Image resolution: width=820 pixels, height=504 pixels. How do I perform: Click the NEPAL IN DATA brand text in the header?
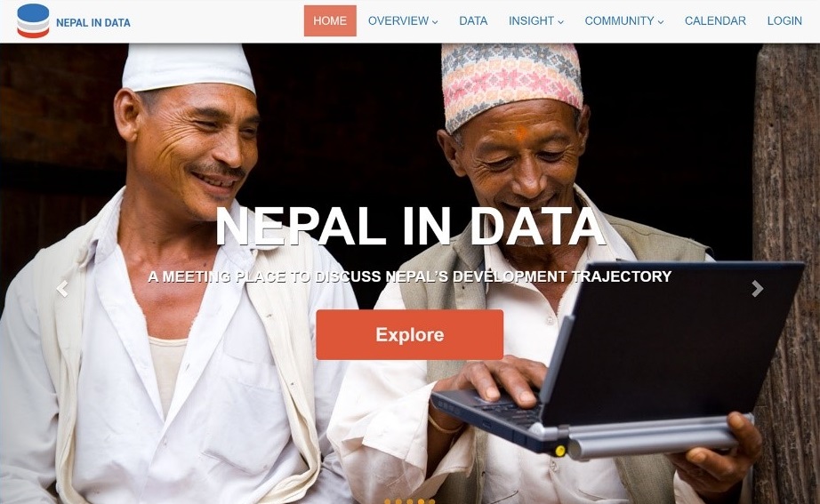[x=93, y=22]
